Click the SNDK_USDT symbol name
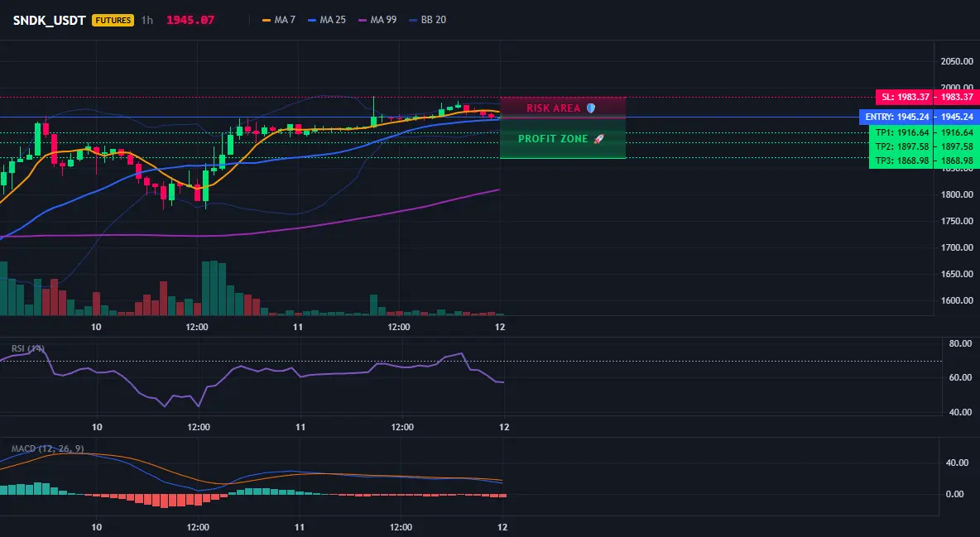The image size is (980, 537). (50, 20)
